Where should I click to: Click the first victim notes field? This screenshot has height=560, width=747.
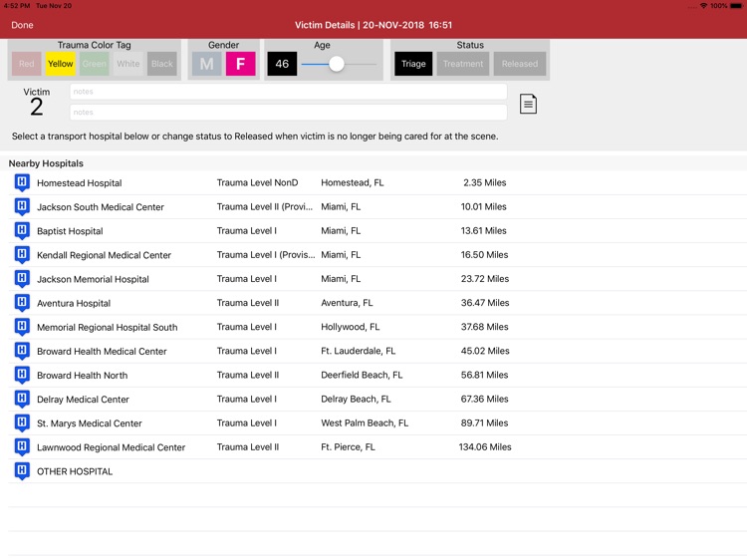[288, 92]
